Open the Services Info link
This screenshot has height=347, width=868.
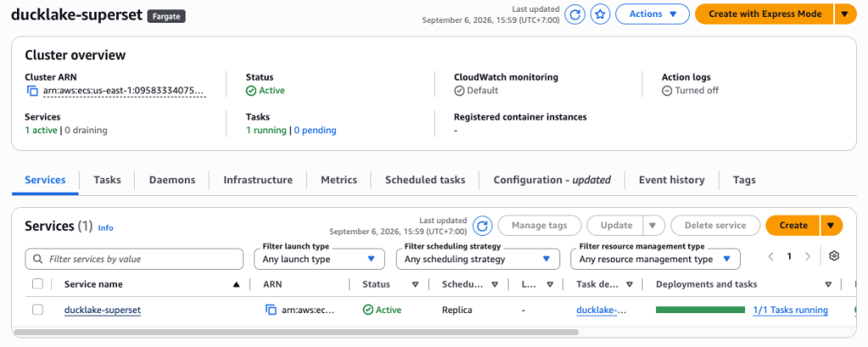coord(105,228)
